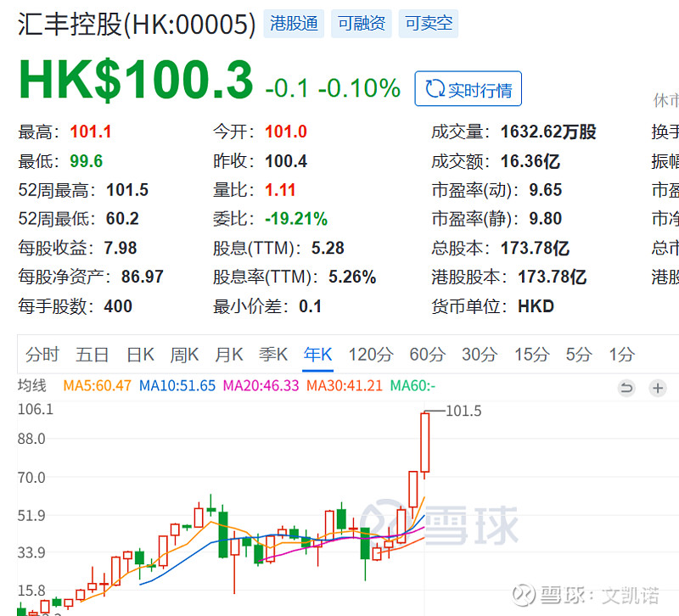The image size is (679, 616).
Task: Click the 市盈率(动) value 9.65
Action: tap(545, 190)
